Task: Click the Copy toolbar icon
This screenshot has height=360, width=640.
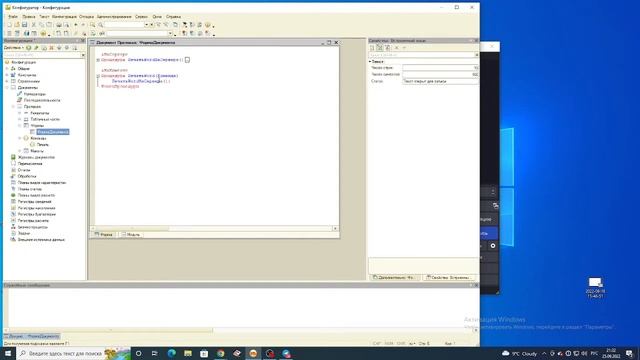Action: pos(42,25)
